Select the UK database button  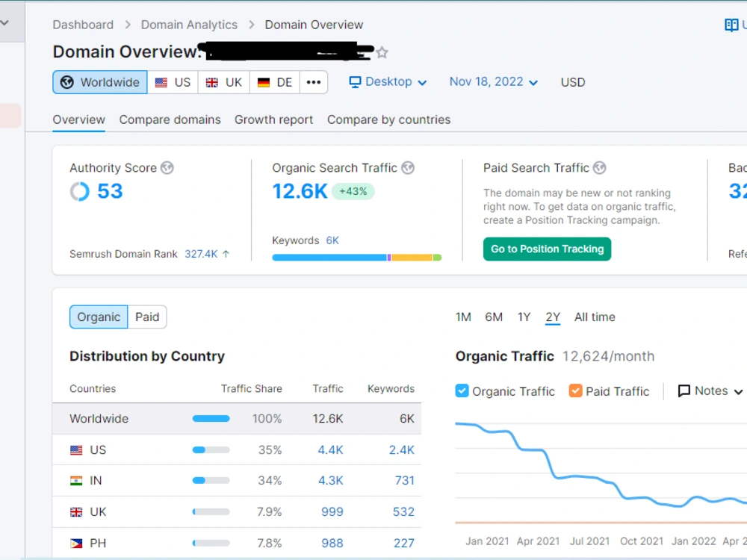click(224, 82)
